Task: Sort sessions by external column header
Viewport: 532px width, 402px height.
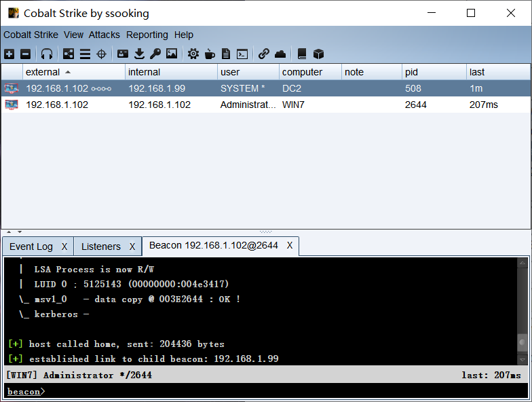Action: tap(74, 72)
